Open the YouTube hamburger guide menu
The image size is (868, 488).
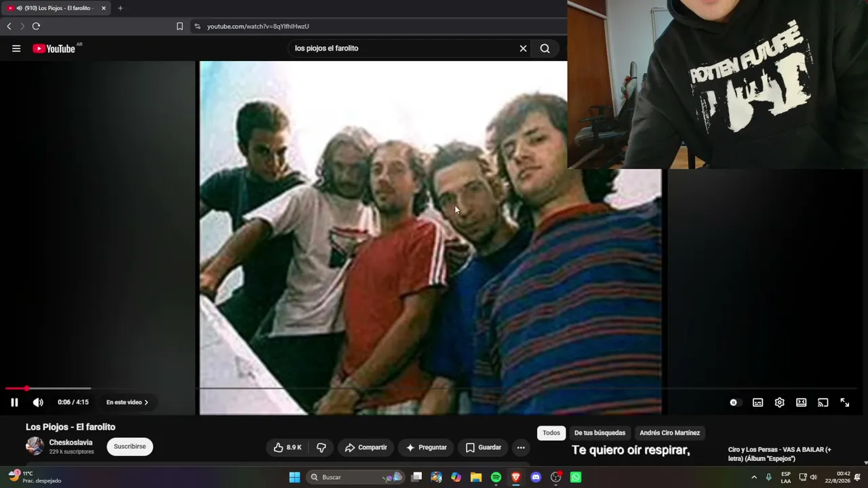pos(16,48)
